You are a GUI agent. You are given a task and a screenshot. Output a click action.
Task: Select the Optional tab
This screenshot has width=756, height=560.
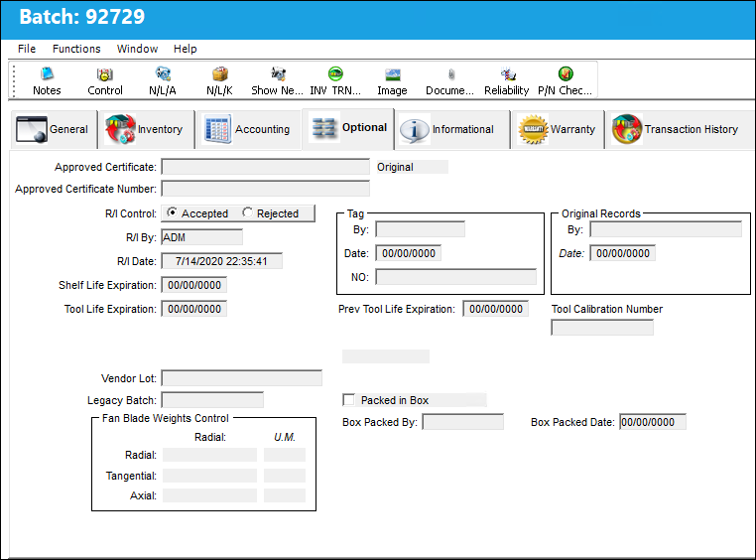pyautogui.click(x=348, y=128)
